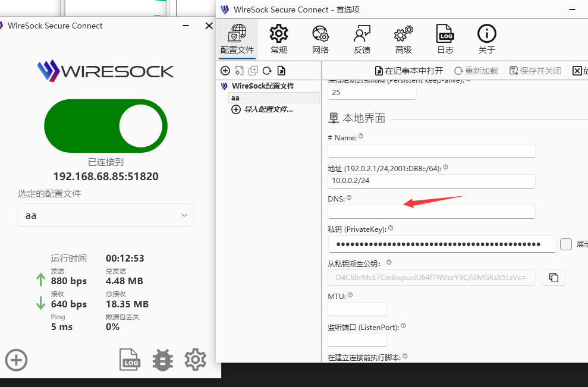Click the address field containing 10.0.0.2/24
The width and height of the screenshot is (588, 387).
coord(431,181)
